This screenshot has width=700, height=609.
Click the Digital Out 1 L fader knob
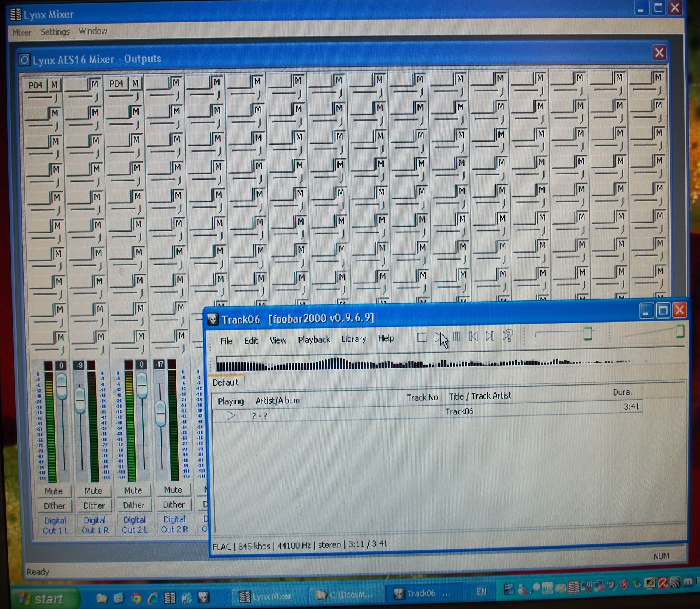pyautogui.click(x=62, y=386)
